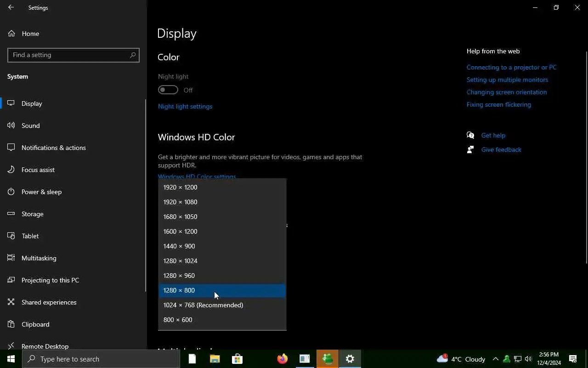
Task: Click the Remote Desktop sidebar icon
Action: coord(11,346)
